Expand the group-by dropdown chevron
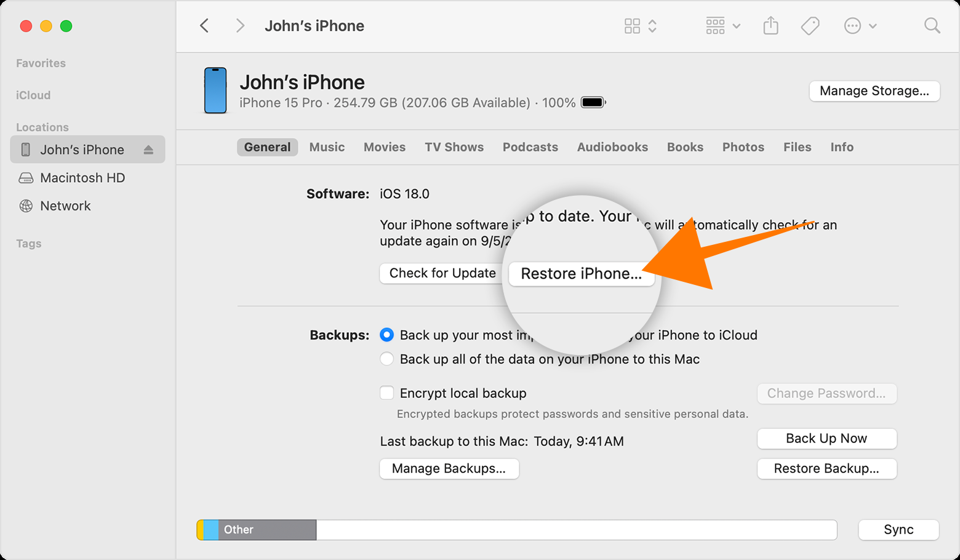The height and width of the screenshot is (560, 960). pyautogui.click(x=737, y=26)
